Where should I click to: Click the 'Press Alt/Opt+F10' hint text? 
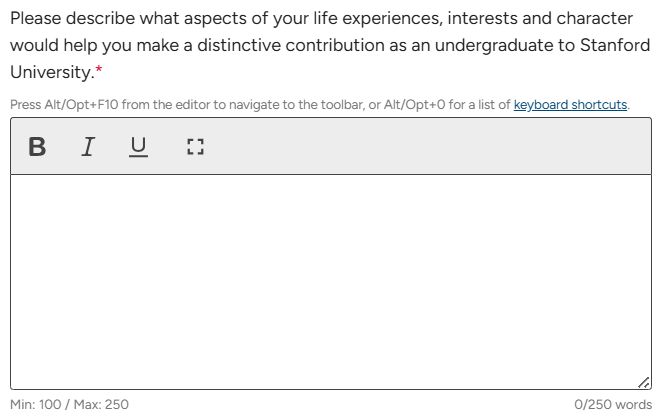(x=60, y=106)
